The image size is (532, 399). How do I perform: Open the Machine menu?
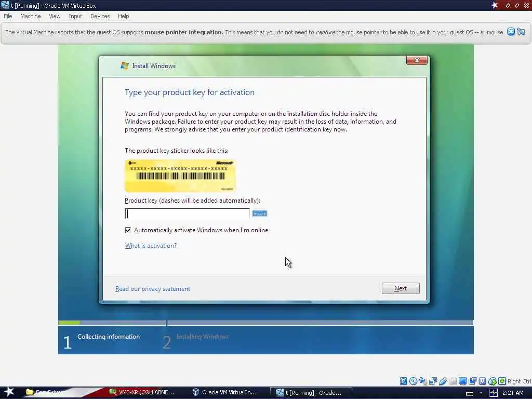pyautogui.click(x=30, y=16)
